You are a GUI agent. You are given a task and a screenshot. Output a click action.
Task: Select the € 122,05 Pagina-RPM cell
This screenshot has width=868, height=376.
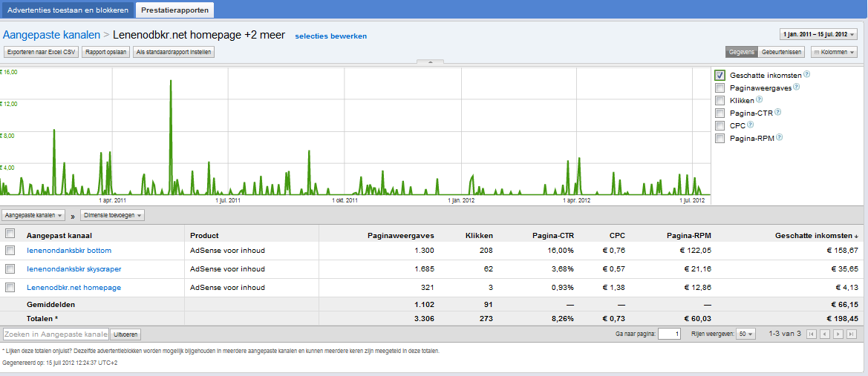point(694,251)
